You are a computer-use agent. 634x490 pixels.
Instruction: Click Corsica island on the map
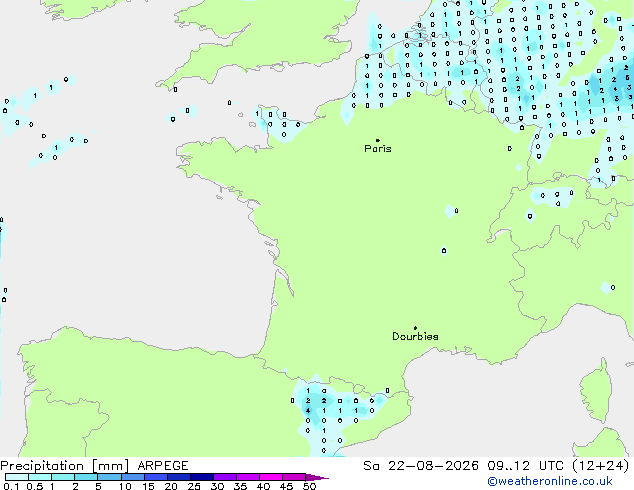596,390
